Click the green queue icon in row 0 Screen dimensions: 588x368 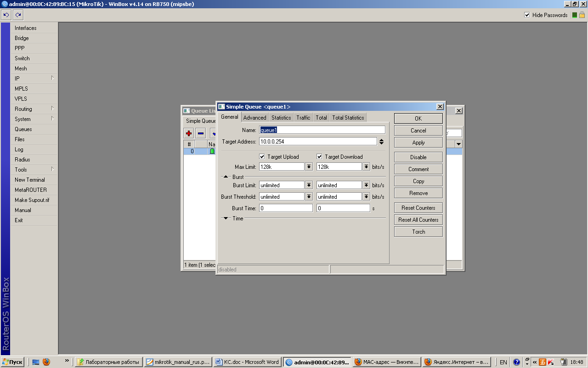212,151
